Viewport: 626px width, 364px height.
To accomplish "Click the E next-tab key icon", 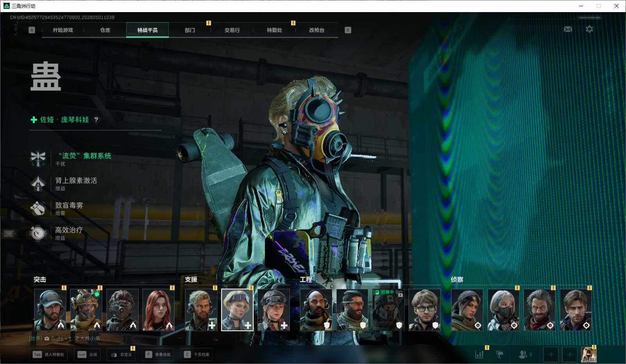I will point(348,30).
